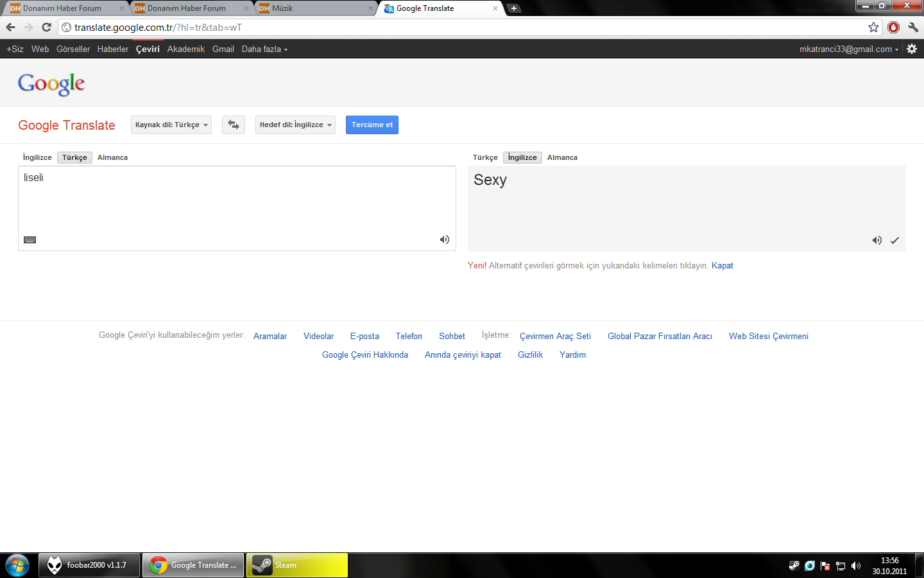Open '+Siz' in Google bar
924x578 pixels.
point(15,49)
